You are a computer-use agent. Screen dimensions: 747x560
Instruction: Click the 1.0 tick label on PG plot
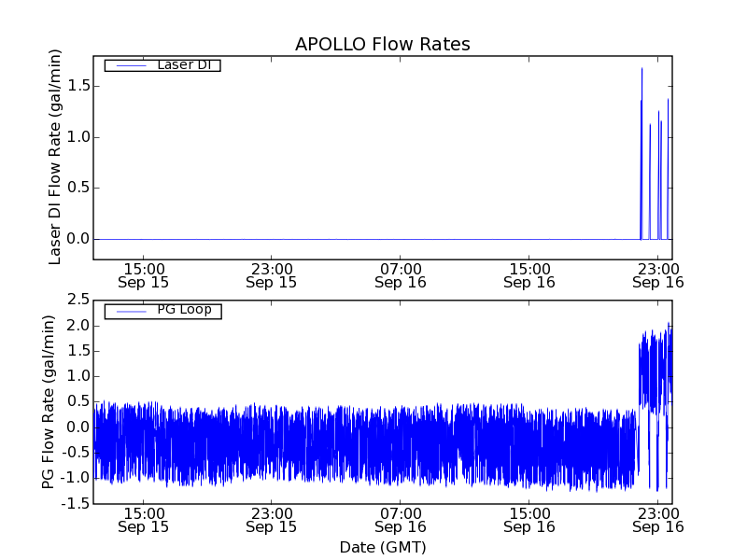(78, 376)
